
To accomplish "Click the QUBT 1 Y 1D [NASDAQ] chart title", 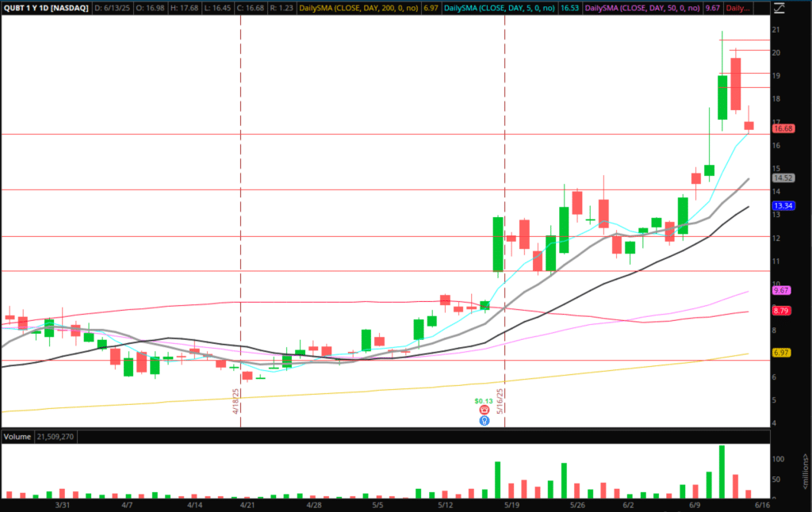I will pyautogui.click(x=46, y=8).
